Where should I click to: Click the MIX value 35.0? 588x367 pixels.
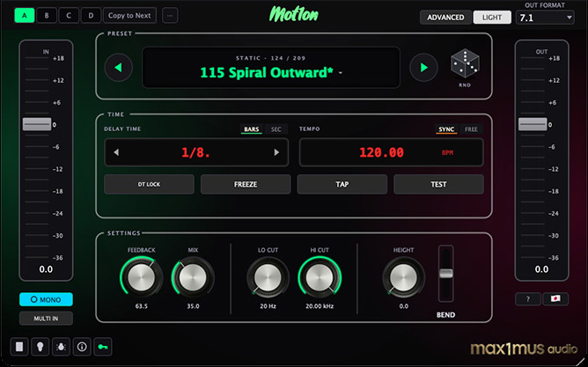pos(193,306)
